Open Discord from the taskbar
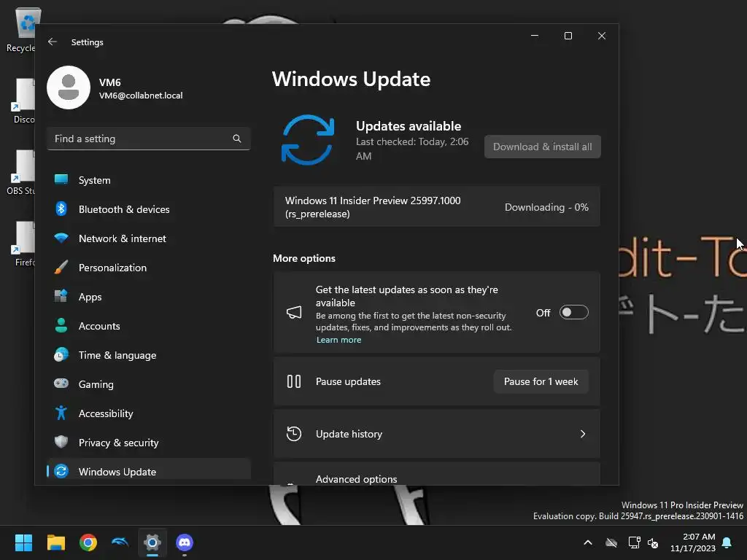The height and width of the screenshot is (560, 747). 185,542
